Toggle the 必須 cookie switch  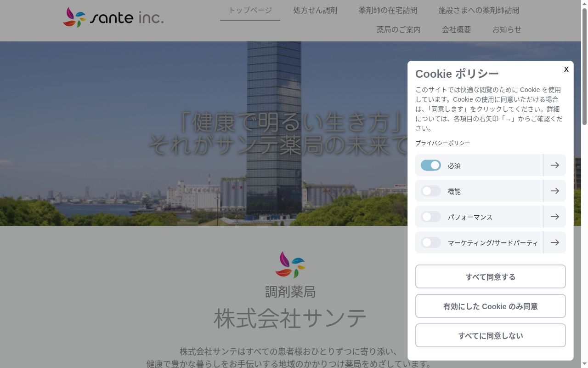[x=431, y=165]
